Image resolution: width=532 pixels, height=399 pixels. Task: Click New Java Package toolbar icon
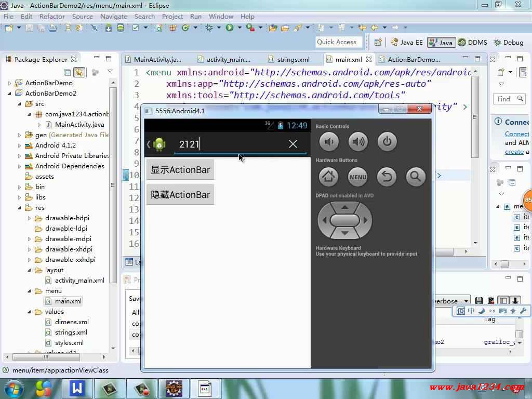[x=172, y=28]
